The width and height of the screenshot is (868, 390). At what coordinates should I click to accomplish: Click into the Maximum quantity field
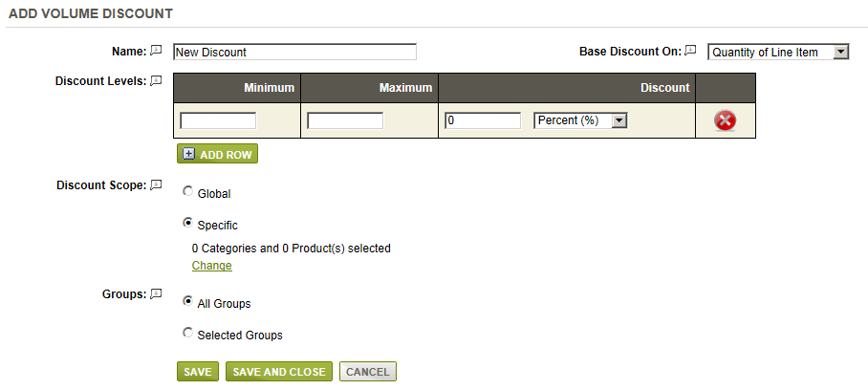[345, 120]
